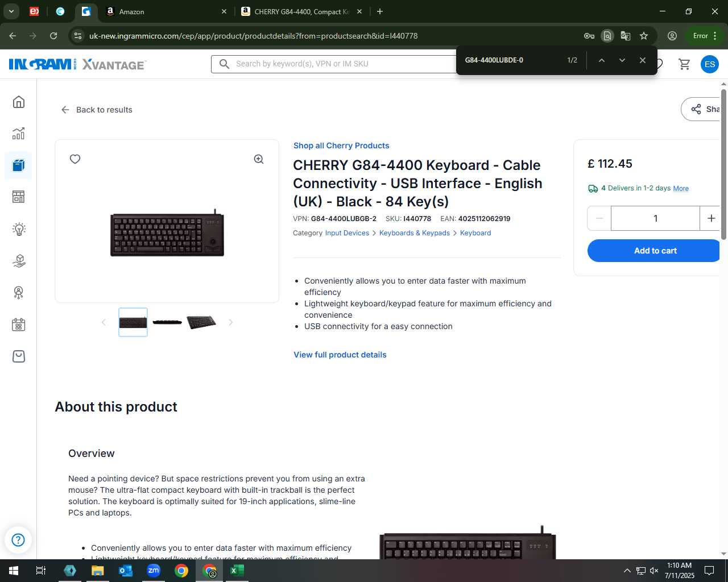
Task: Click the lightbulb insights icon in sidebar
Action: pos(19,229)
